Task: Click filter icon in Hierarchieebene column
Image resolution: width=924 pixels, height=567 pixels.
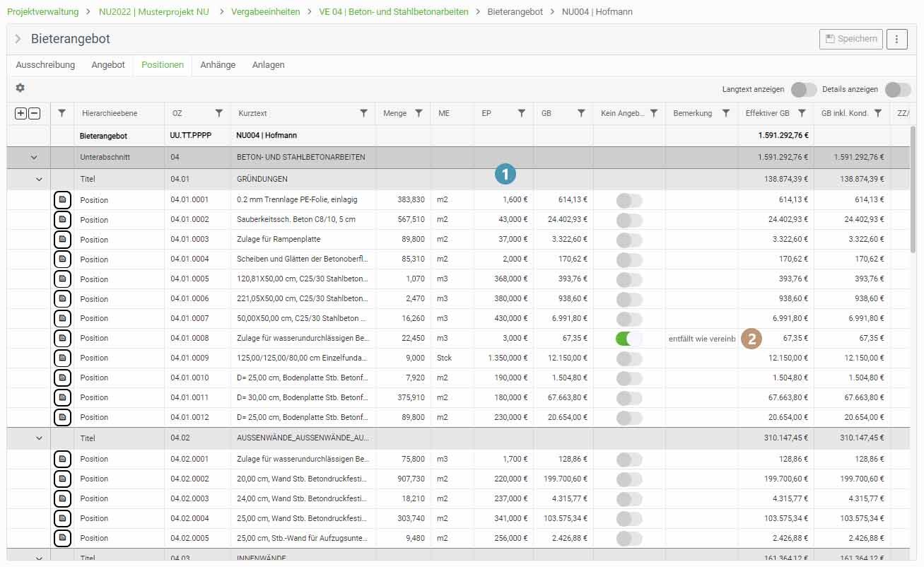Action: pyautogui.click(x=62, y=113)
